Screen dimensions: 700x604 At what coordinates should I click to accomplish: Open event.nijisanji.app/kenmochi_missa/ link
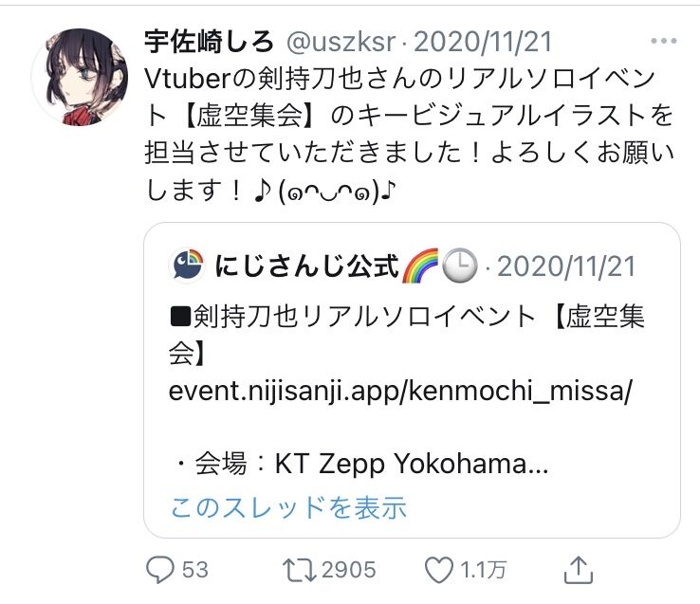point(400,394)
